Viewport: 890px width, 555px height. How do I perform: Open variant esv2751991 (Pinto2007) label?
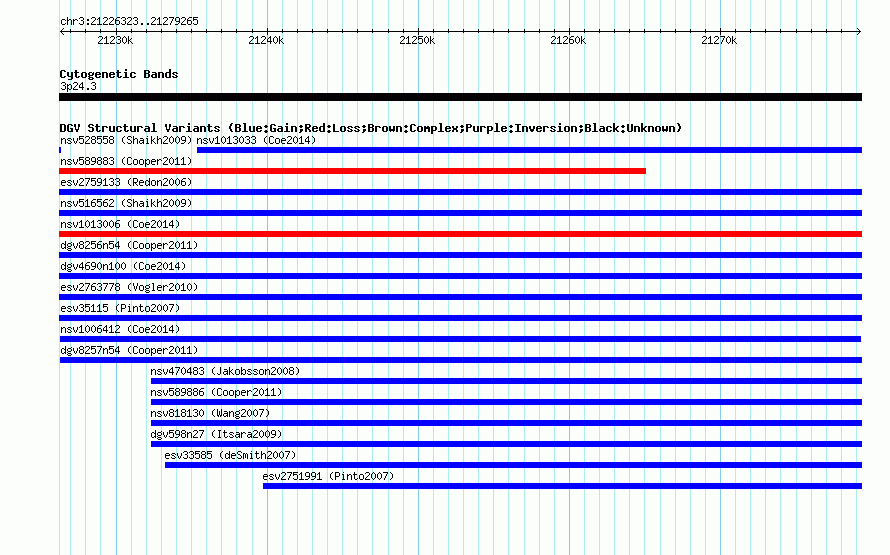pos(328,476)
